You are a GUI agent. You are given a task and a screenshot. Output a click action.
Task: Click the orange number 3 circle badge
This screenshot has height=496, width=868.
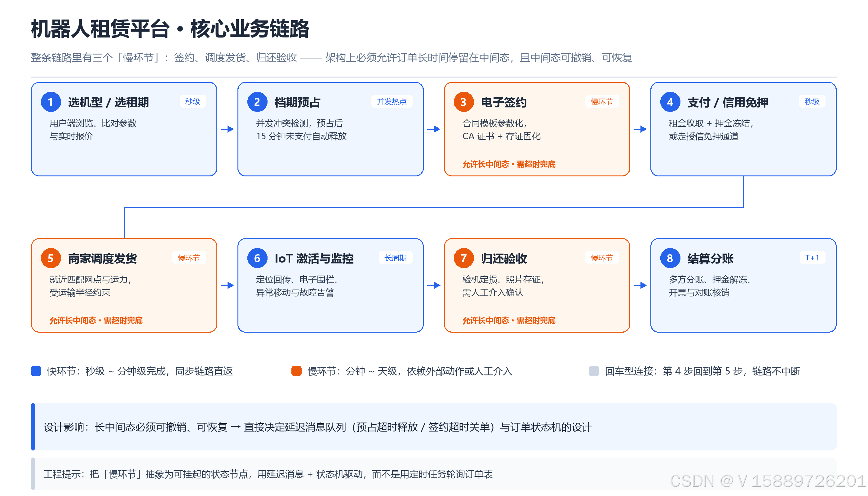point(464,102)
